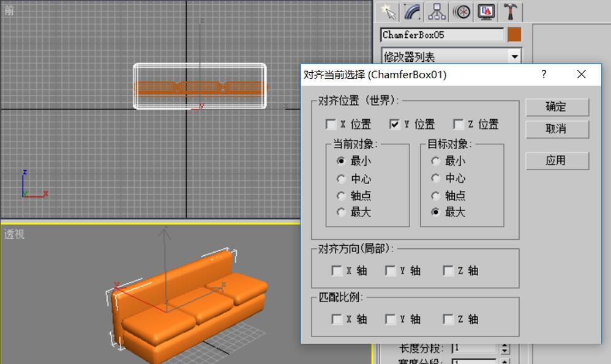611x364 pixels.
Task: Increase 长度分段 with the up spinner
Action: click(x=504, y=345)
